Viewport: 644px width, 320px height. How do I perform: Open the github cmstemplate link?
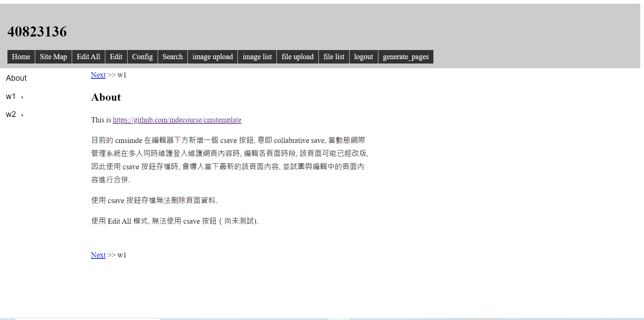click(x=177, y=120)
